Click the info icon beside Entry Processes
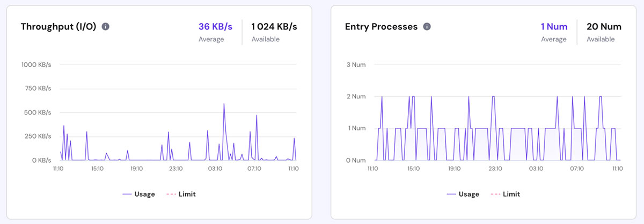 [427, 27]
